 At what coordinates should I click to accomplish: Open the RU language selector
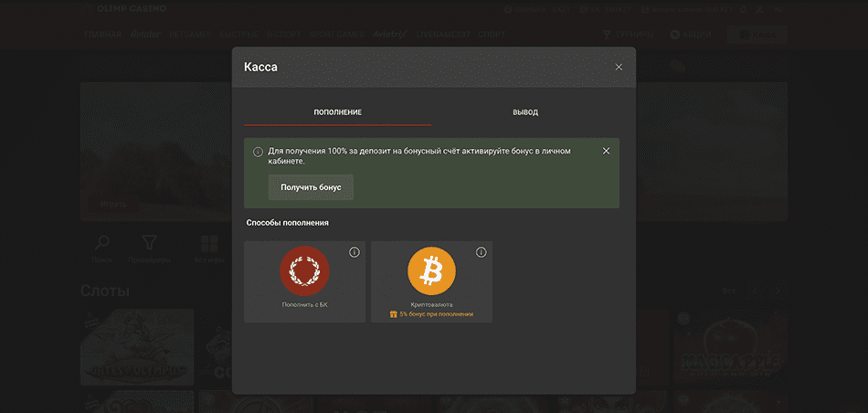(x=778, y=9)
